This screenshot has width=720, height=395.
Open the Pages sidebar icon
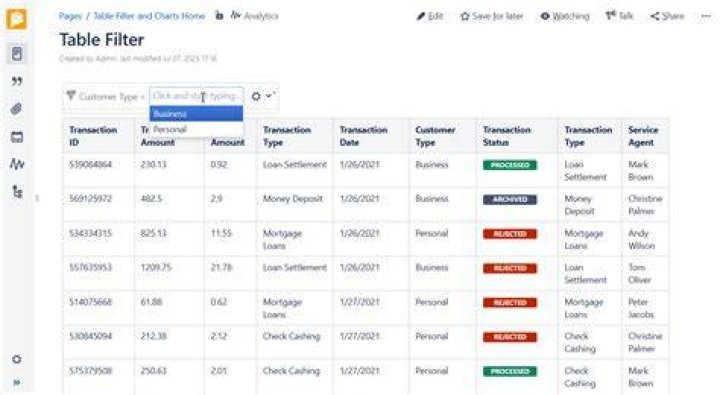pyautogui.click(x=17, y=54)
